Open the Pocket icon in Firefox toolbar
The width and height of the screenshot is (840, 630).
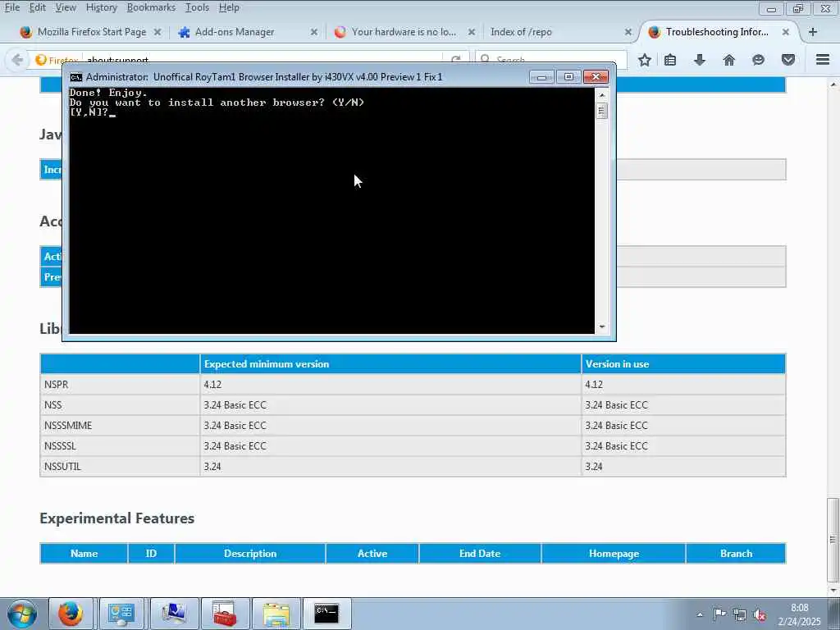pyautogui.click(x=787, y=60)
